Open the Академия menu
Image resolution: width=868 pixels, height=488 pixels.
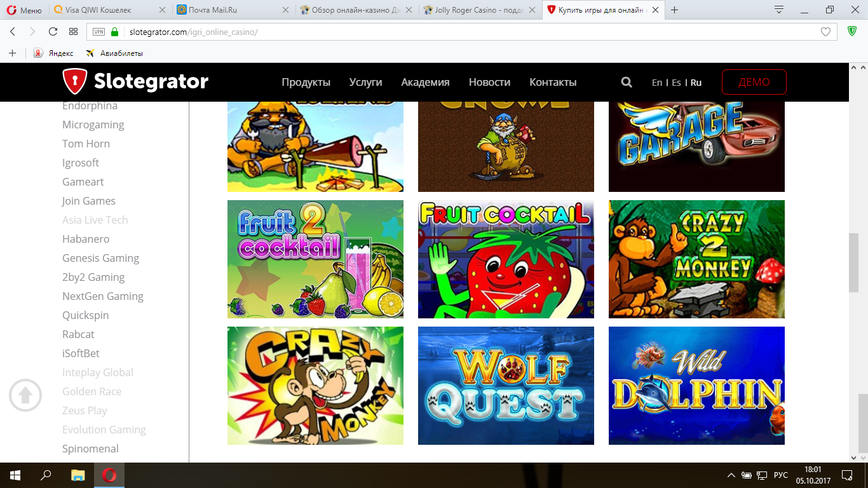pos(425,82)
